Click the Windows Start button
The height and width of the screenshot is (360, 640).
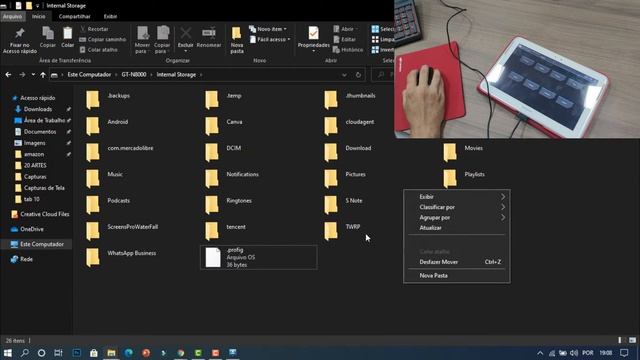tap(7, 353)
